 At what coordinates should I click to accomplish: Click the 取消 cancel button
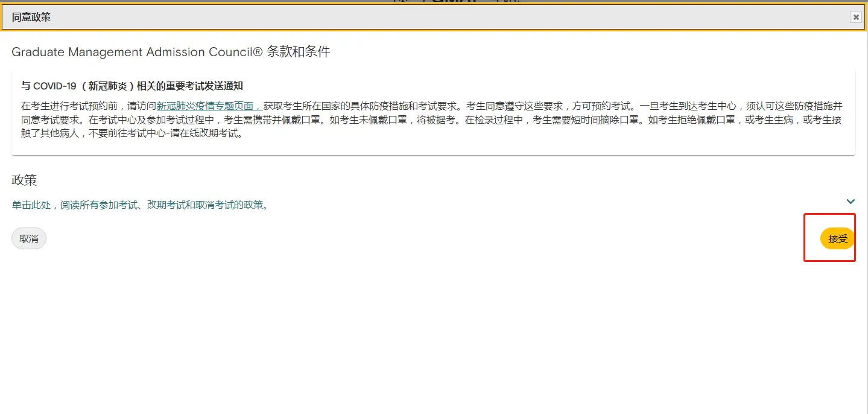(x=29, y=238)
